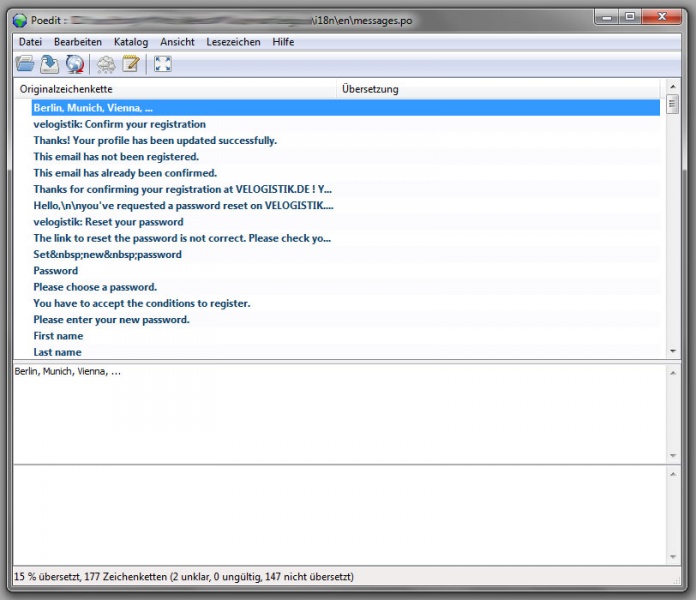Click the Open catalog folder icon
The width and height of the screenshot is (696, 600).
(26, 65)
